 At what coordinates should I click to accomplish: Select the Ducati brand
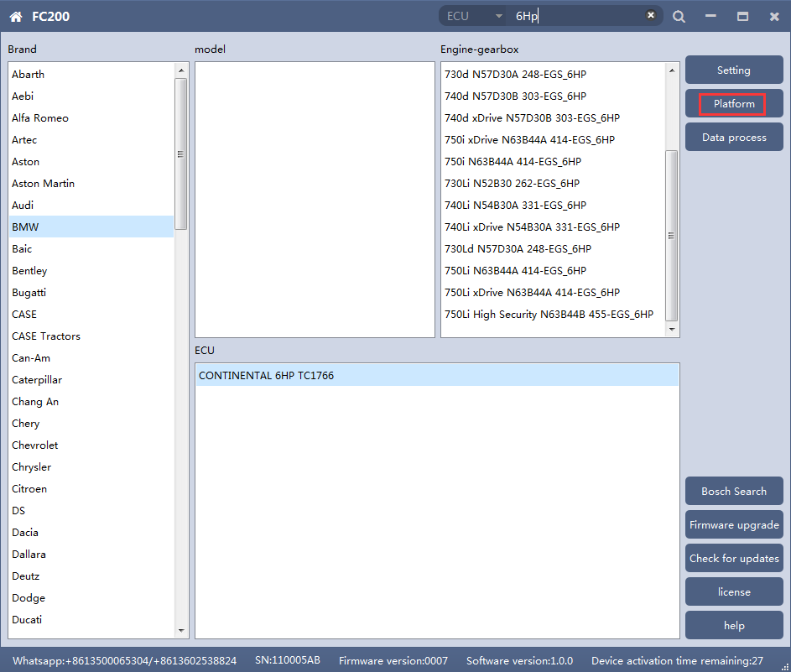(91, 619)
